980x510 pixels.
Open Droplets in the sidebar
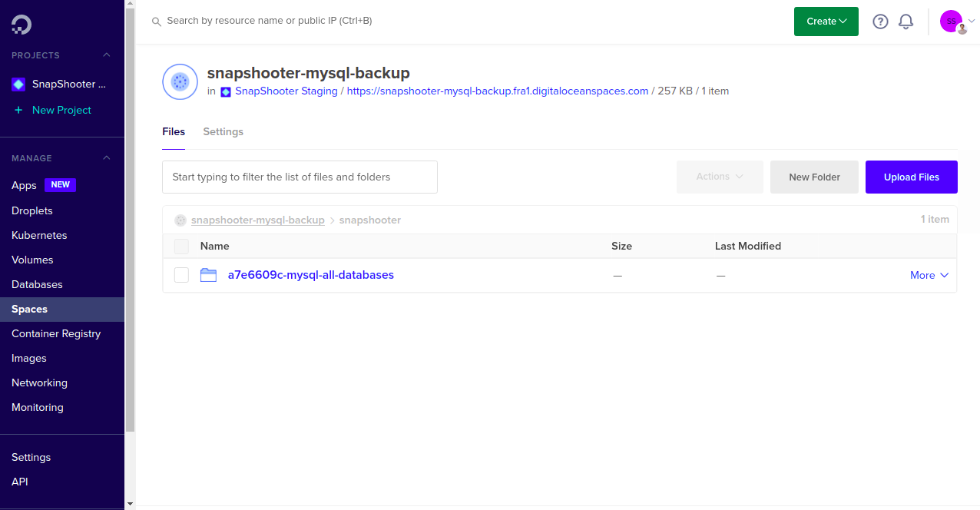(x=32, y=210)
